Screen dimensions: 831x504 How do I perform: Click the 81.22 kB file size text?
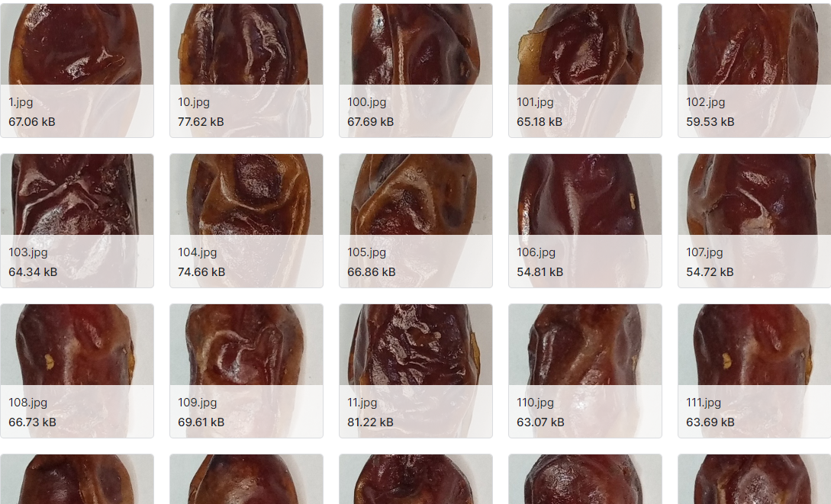click(x=370, y=422)
